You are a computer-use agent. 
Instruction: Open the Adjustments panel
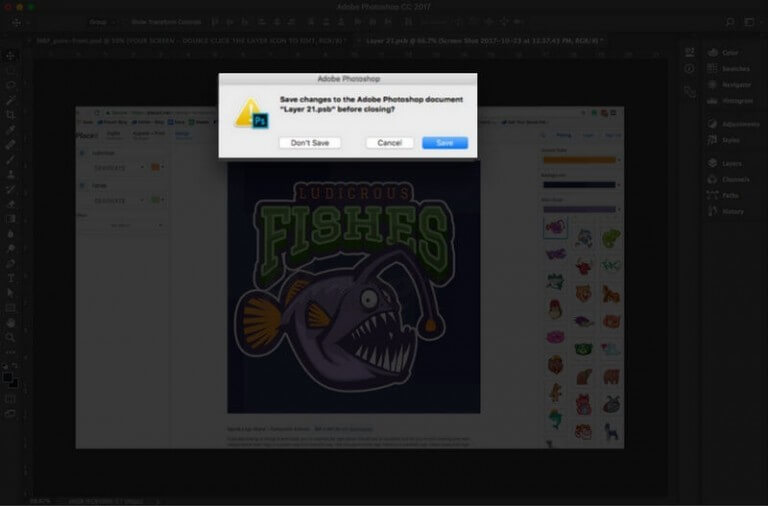733,124
